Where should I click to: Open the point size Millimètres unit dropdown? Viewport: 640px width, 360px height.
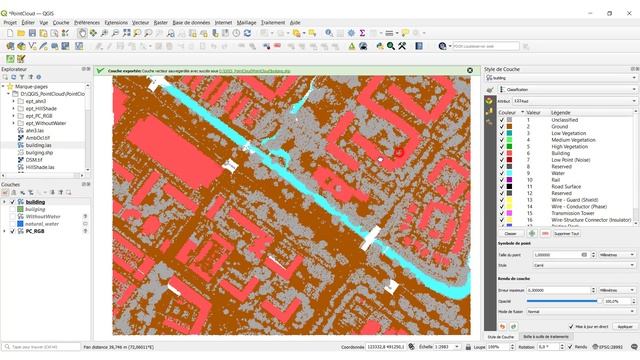point(617,255)
